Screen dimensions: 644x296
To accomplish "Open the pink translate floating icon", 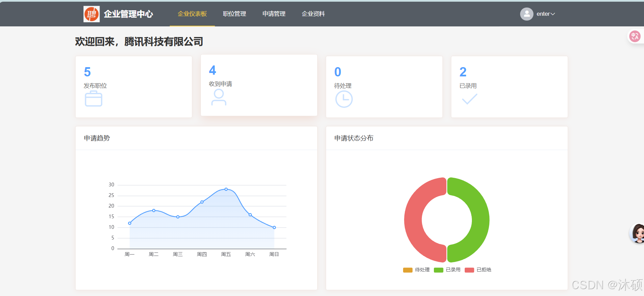I will pyautogui.click(x=635, y=36).
